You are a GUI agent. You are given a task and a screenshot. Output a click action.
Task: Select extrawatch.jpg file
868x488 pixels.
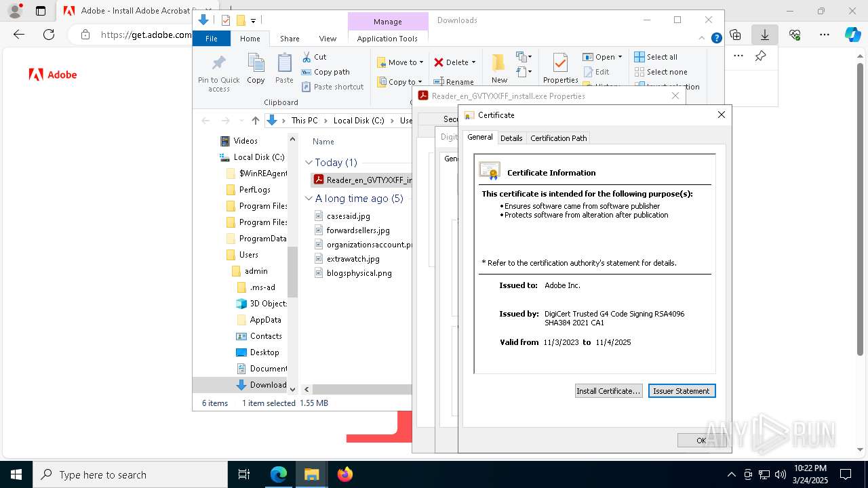click(x=353, y=259)
